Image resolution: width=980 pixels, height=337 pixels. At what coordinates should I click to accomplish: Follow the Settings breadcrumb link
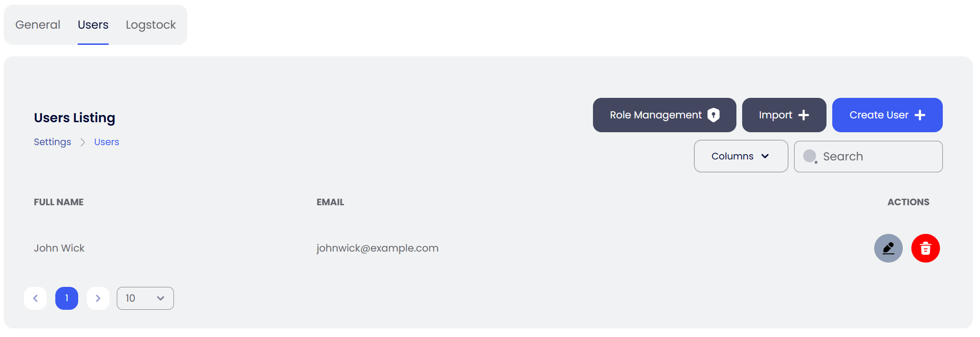point(52,142)
